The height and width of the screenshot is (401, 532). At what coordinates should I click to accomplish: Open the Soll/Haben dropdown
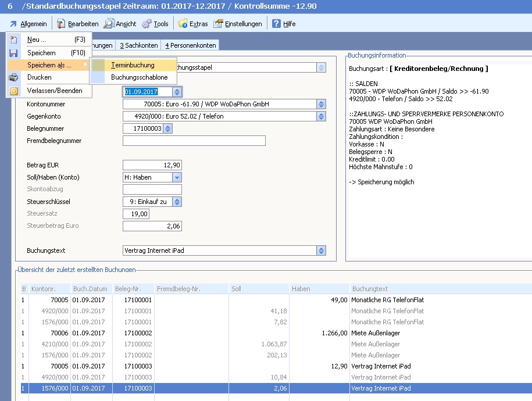[177, 177]
